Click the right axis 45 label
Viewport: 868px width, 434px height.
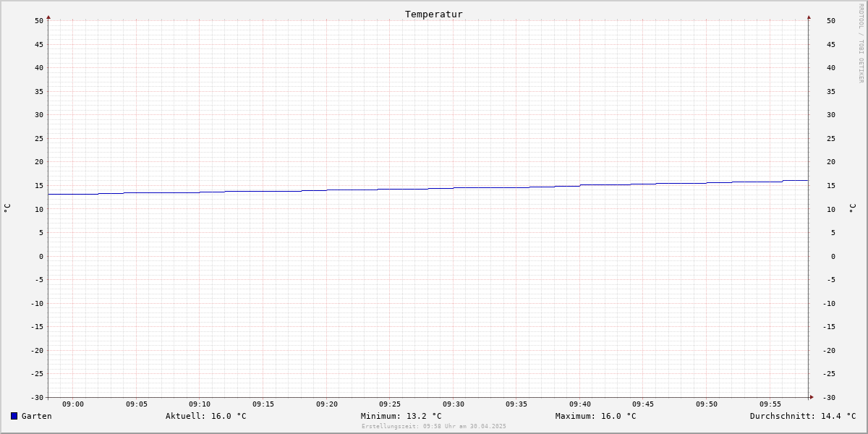[831, 44]
